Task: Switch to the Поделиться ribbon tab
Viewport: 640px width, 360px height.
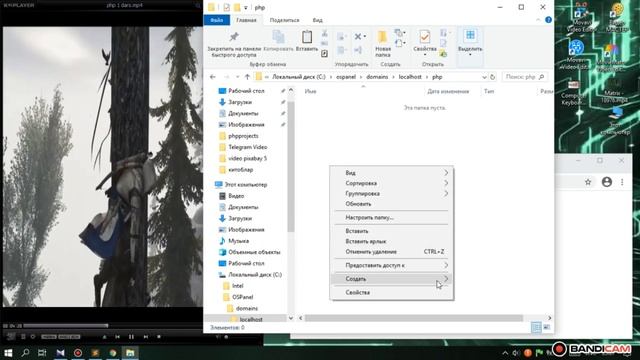Action: [284, 20]
